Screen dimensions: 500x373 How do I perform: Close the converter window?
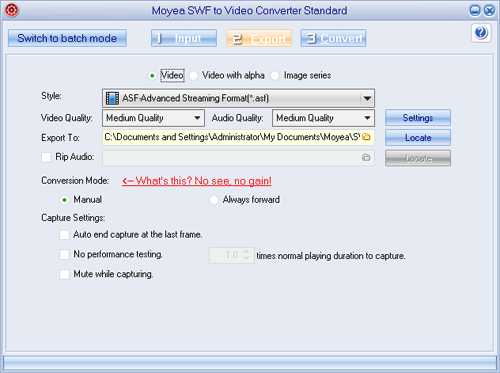(489, 11)
